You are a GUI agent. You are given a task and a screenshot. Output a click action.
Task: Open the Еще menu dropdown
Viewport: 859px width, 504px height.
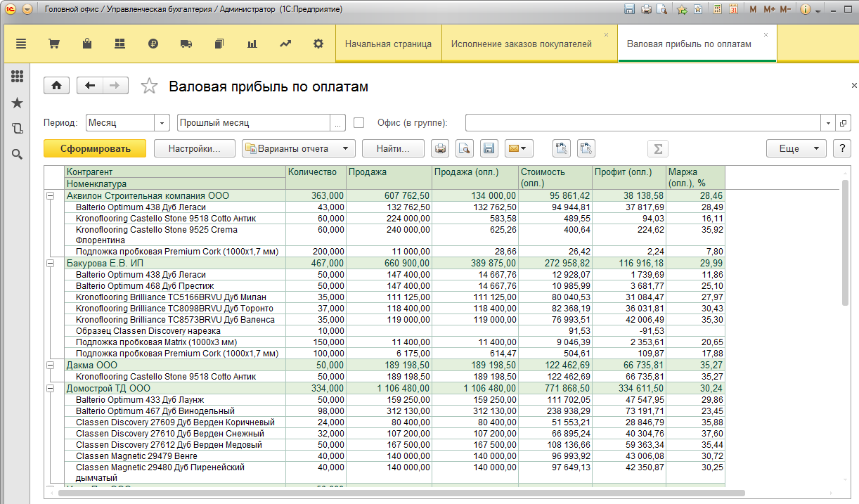796,148
